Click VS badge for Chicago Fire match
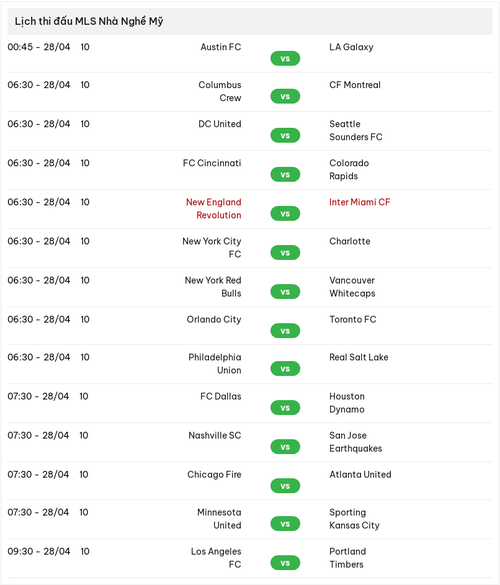The height and width of the screenshot is (585, 500). point(285,486)
